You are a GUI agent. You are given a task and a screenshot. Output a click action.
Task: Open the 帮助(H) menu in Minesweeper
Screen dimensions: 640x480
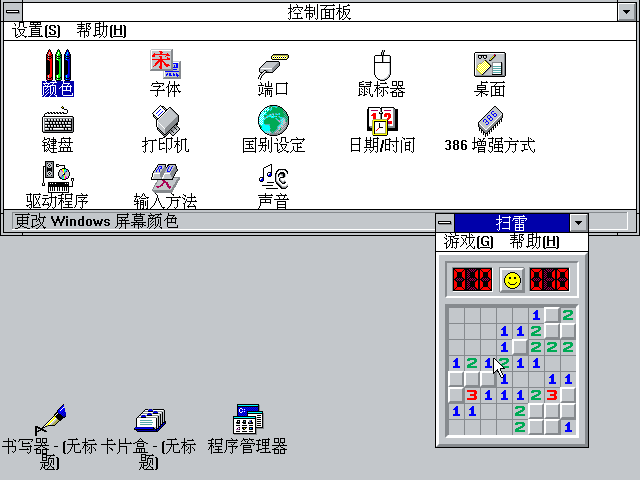[x=534, y=241]
